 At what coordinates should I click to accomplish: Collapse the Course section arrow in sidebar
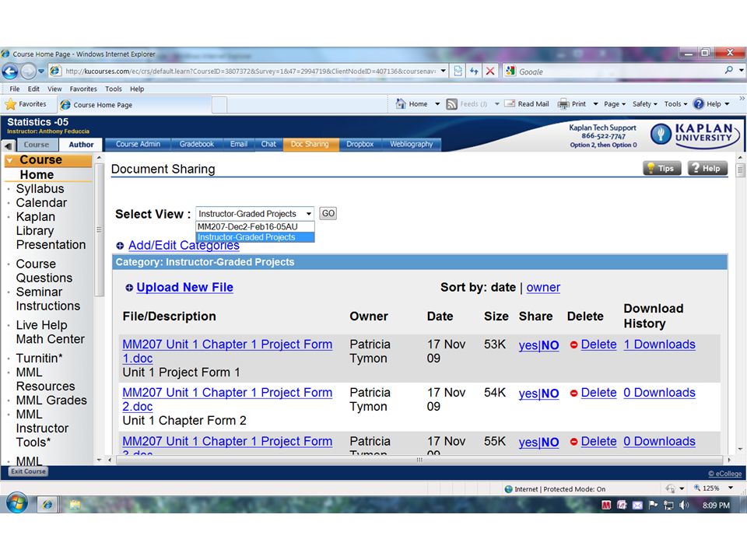coord(9,160)
